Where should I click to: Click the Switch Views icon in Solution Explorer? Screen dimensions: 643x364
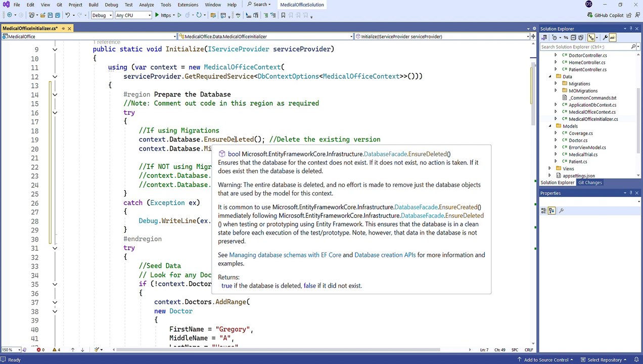click(544, 37)
